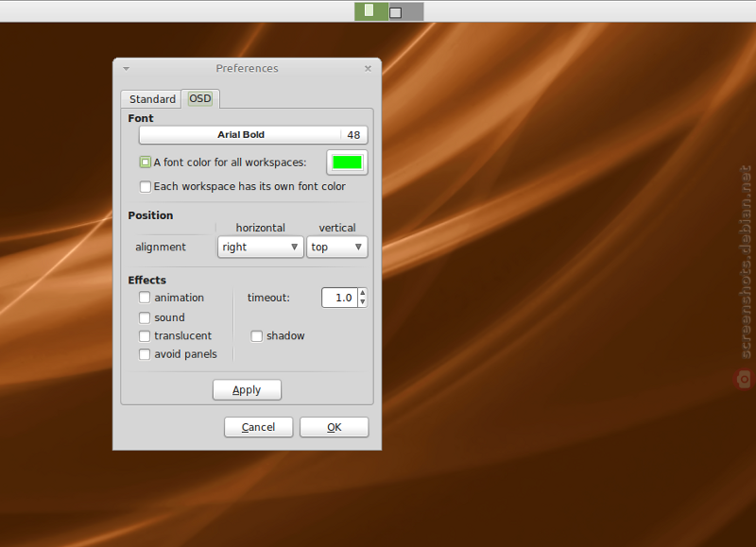Increase timeout with the up arrow
The width and height of the screenshot is (756, 547).
click(363, 293)
